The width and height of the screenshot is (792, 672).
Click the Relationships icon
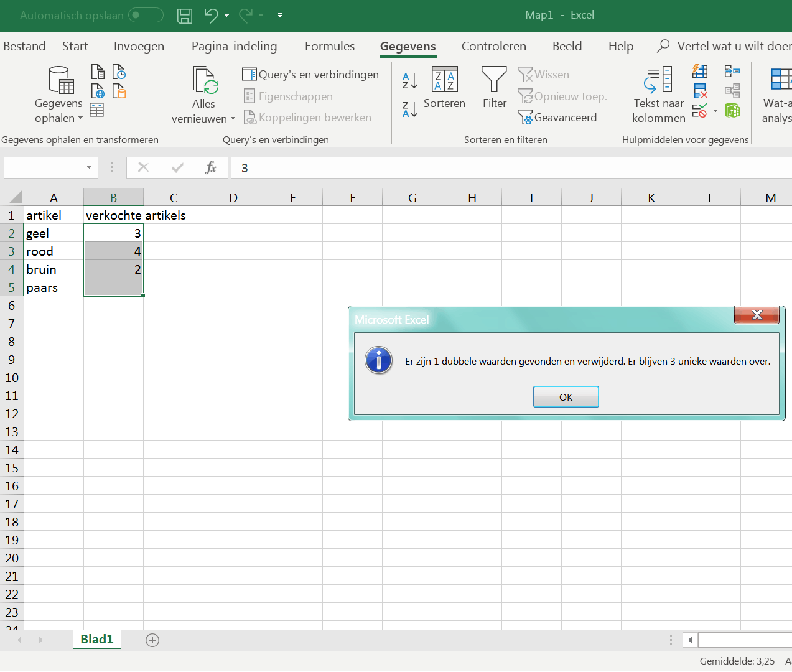click(732, 91)
